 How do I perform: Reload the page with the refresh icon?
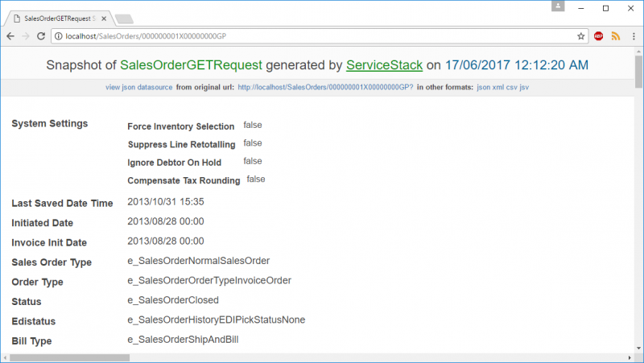42,36
